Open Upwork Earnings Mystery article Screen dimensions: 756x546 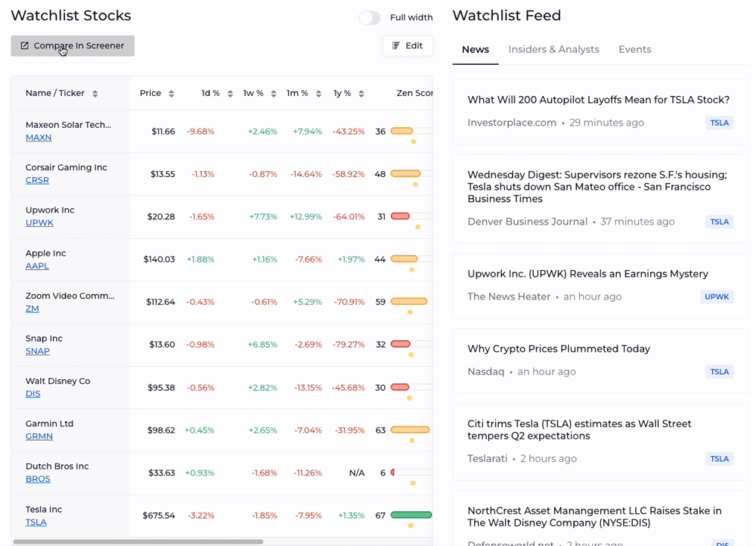(587, 274)
